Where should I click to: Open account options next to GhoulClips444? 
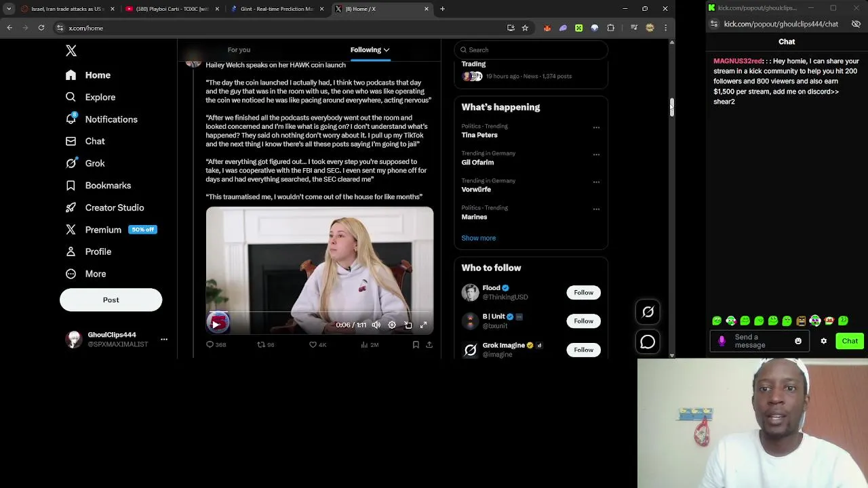point(163,339)
